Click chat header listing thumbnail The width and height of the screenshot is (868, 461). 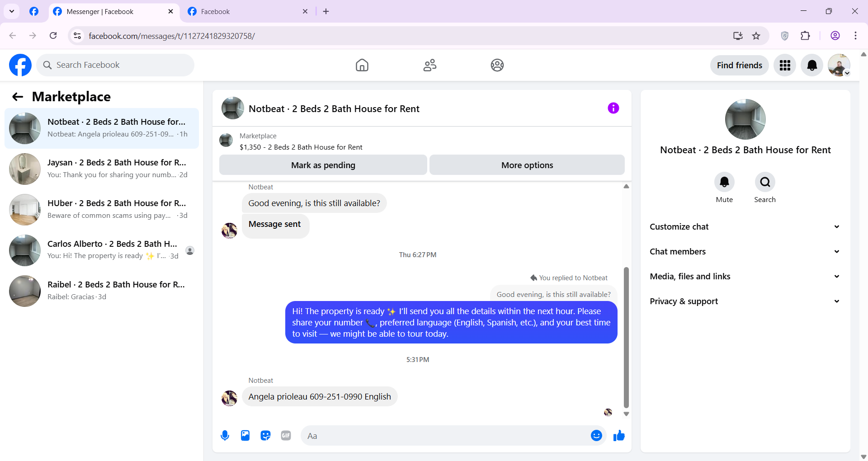233,108
